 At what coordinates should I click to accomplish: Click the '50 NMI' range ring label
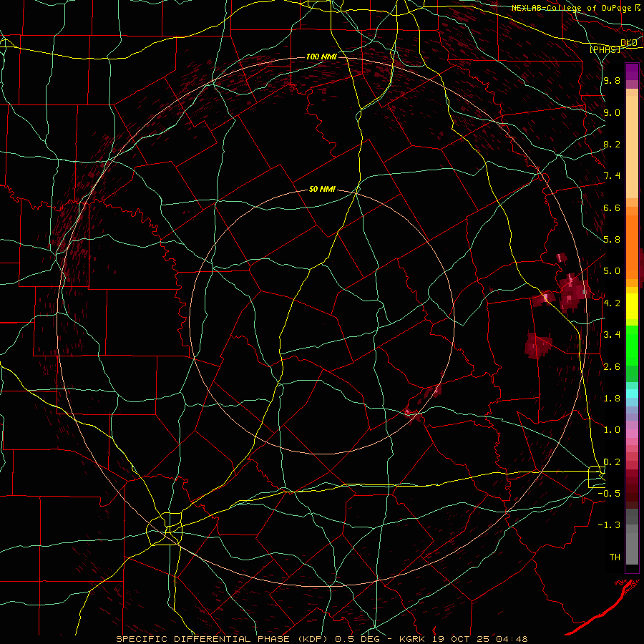coord(322,189)
